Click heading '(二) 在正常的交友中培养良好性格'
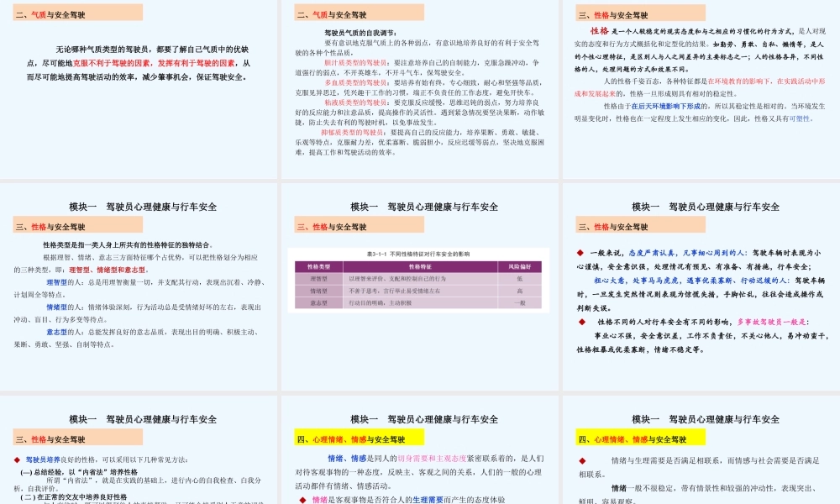840x504 pixels. 74,497
